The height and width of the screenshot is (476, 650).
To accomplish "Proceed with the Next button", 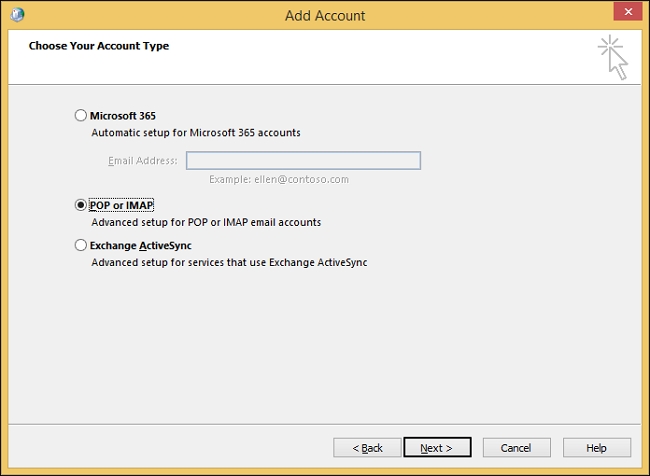I will click(437, 448).
